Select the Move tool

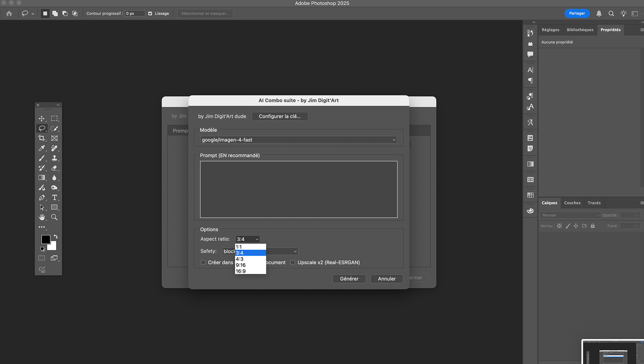[x=42, y=119]
